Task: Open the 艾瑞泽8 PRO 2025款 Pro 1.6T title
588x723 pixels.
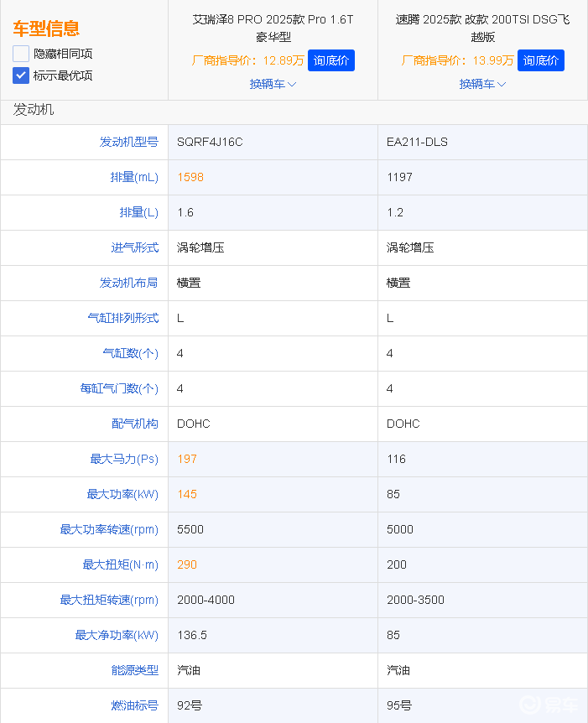Action: (273, 29)
